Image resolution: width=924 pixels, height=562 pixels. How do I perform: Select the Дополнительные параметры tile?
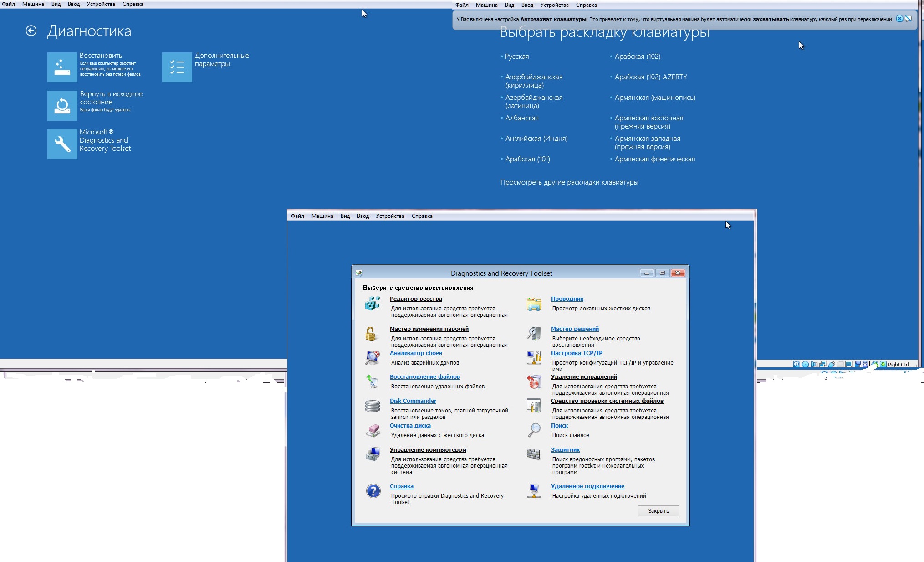tap(177, 67)
